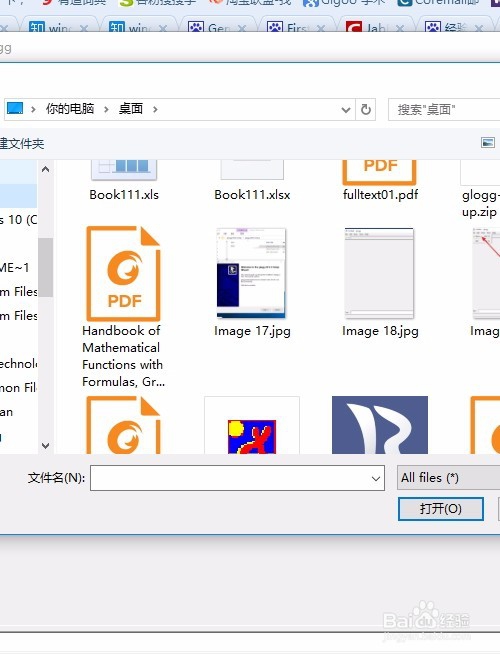Click 桌面 in the breadcrumb path

coord(131,109)
